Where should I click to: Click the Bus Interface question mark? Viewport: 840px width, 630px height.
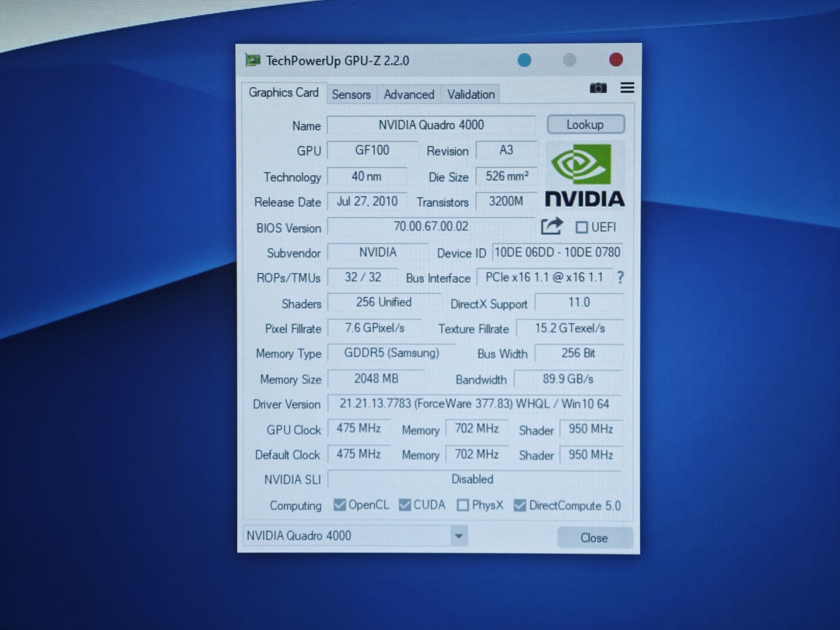(620, 277)
